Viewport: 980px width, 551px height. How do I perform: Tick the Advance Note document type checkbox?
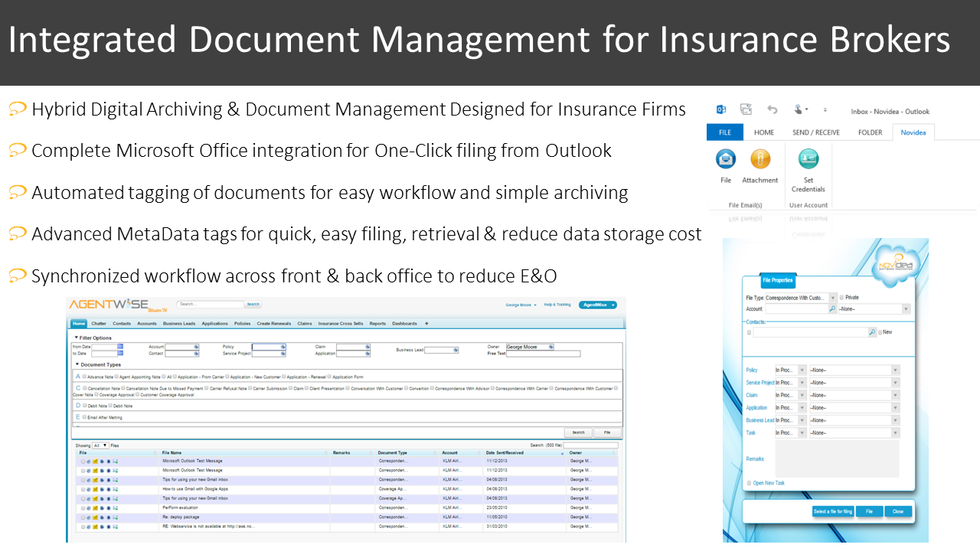(x=84, y=377)
